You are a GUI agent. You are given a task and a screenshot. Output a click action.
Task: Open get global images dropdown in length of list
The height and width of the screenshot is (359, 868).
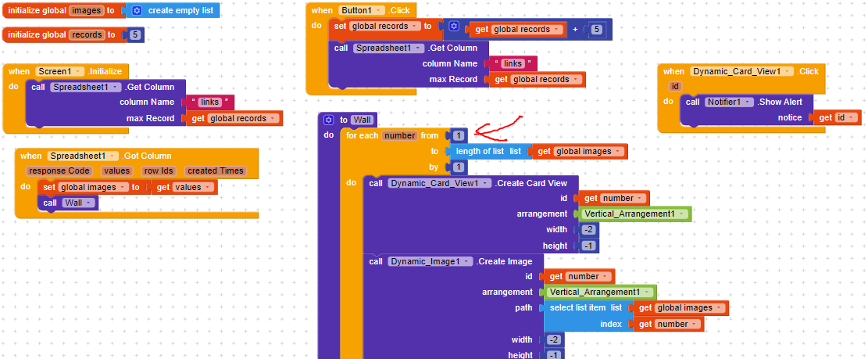617,151
